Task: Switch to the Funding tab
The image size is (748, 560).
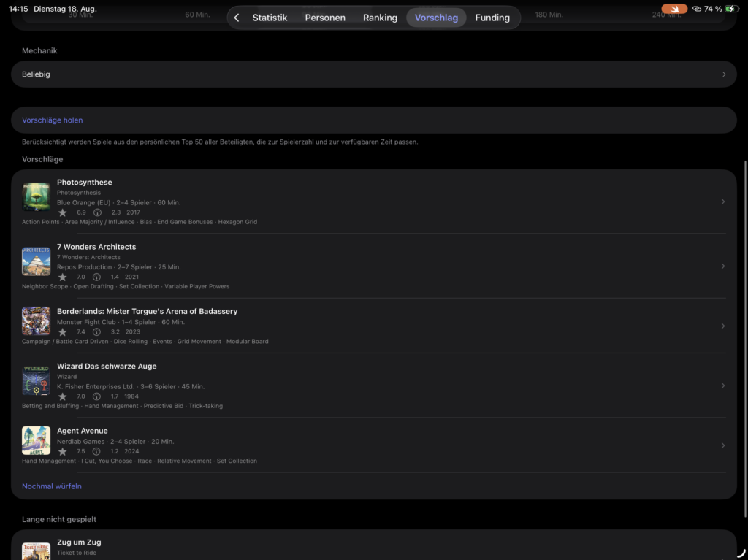Action: (492, 18)
